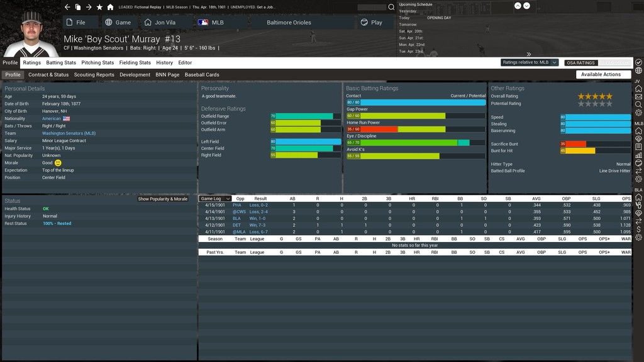Click the Available Actions button
The width and height of the screenshot is (644, 362).
601,74
